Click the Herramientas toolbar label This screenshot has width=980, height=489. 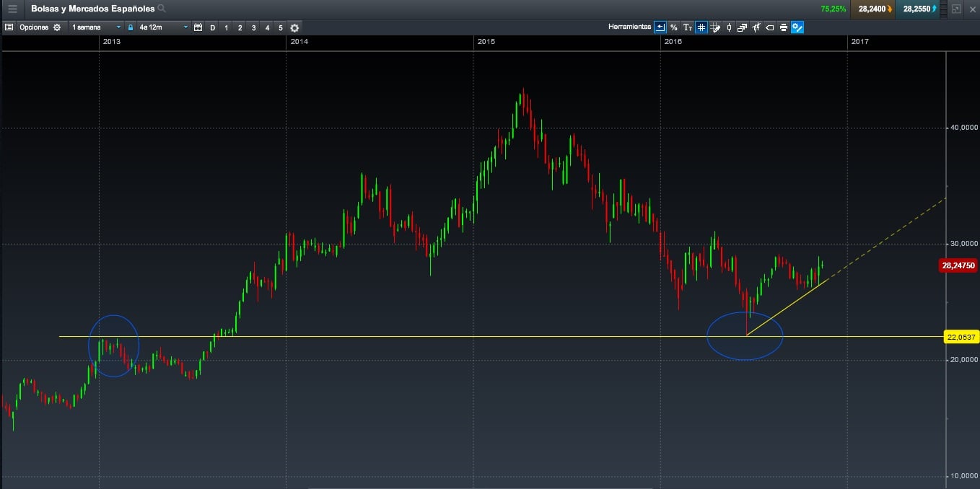coord(629,27)
